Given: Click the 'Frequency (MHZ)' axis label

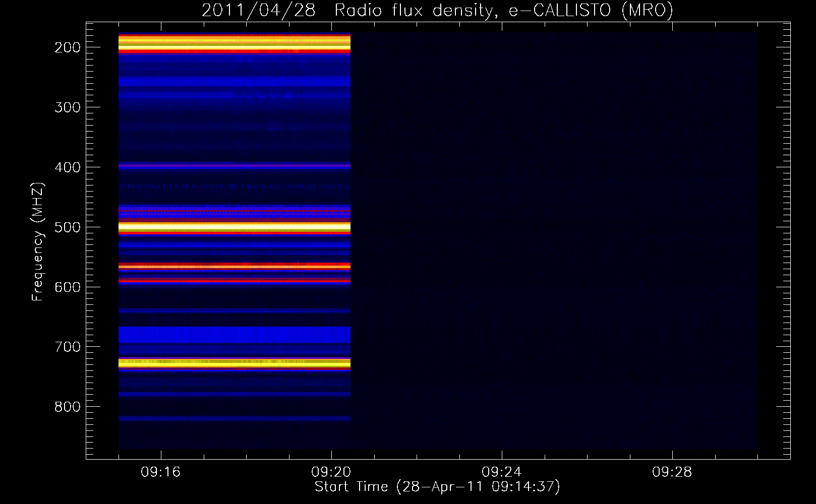Looking at the screenshot, I should (38, 241).
